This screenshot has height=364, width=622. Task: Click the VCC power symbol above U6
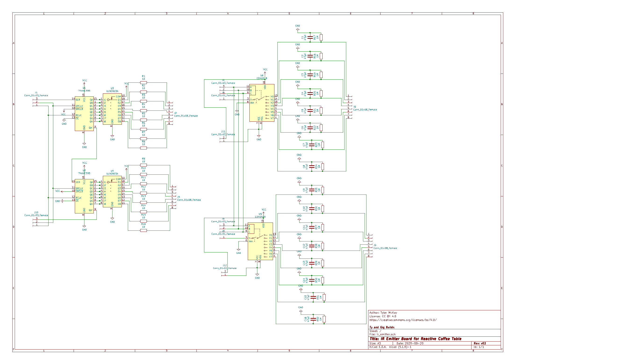coord(265,71)
